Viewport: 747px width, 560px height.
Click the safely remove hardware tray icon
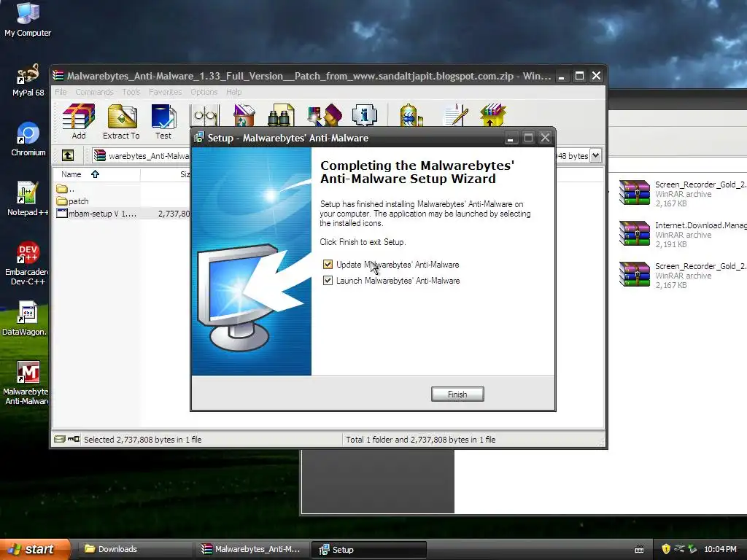coord(692,549)
